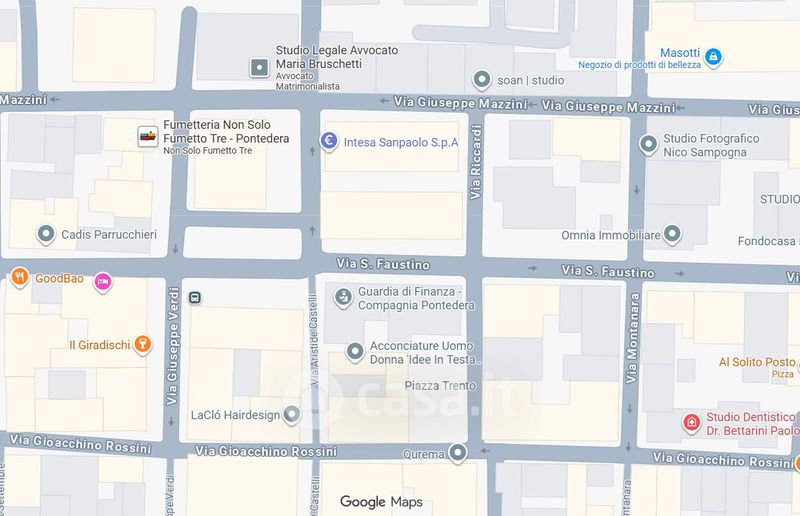Screen dimensions: 800x516
Task: Select the Omnia Immobiliare location pin
Action: pyautogui.click(x=672, y=234)
